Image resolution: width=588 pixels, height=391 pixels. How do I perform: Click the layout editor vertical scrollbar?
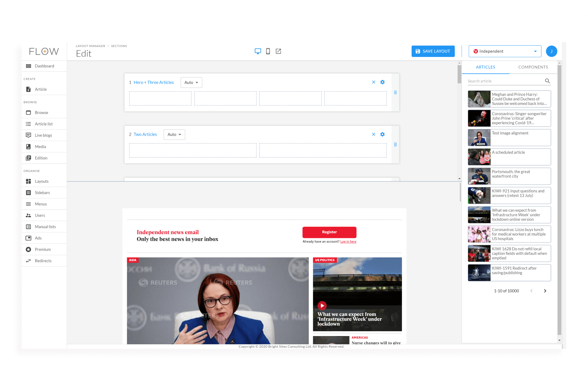point(459,74)
